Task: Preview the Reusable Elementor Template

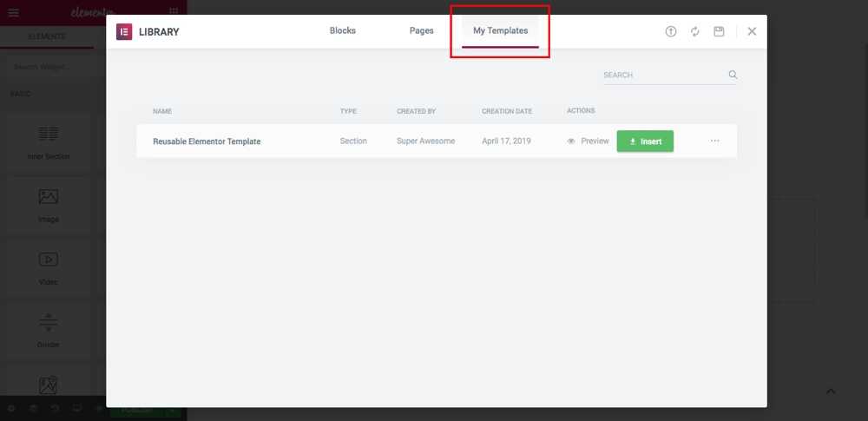Action: pyautogui.click(x=588, y=141)
